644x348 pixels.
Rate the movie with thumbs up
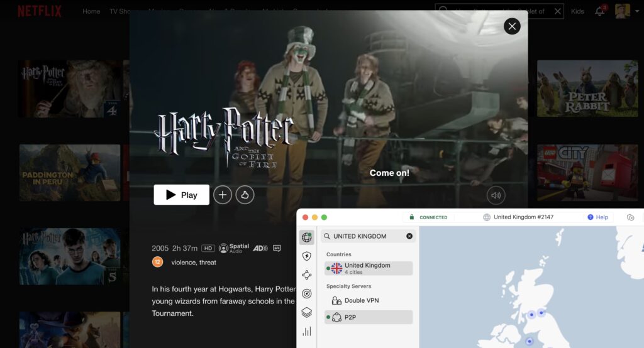245,195
